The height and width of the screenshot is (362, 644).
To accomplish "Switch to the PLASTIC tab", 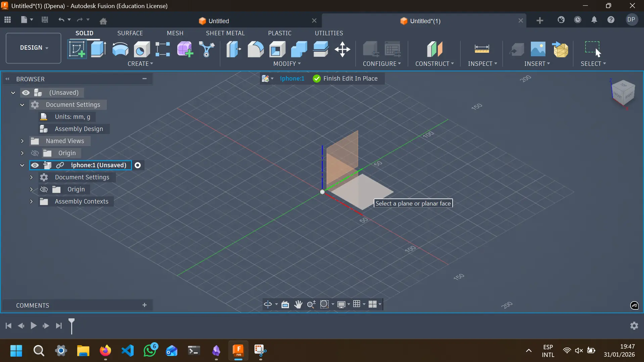I will pyautogui.click(x=280, y=33).
